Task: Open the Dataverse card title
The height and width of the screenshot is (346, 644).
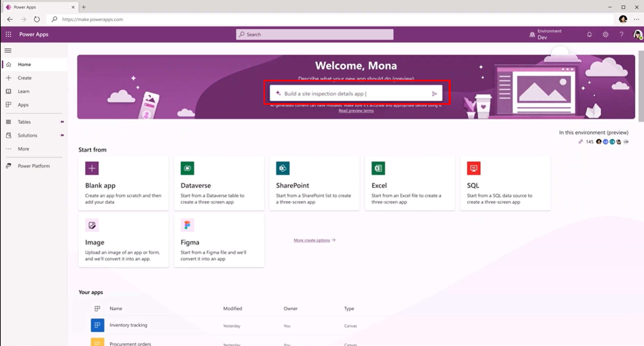Action: click(196, 186)
